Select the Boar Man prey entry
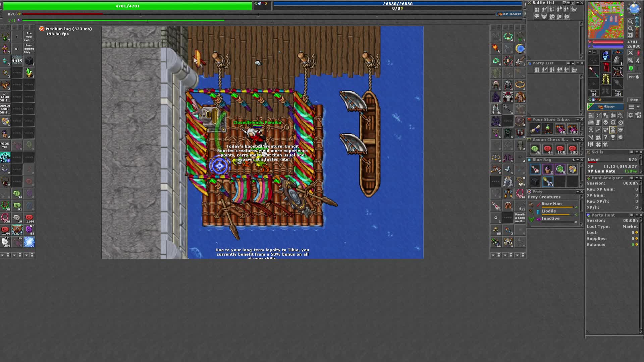This screenshot has width=644, height=362. pyautogui.click(x=553, y=204)
